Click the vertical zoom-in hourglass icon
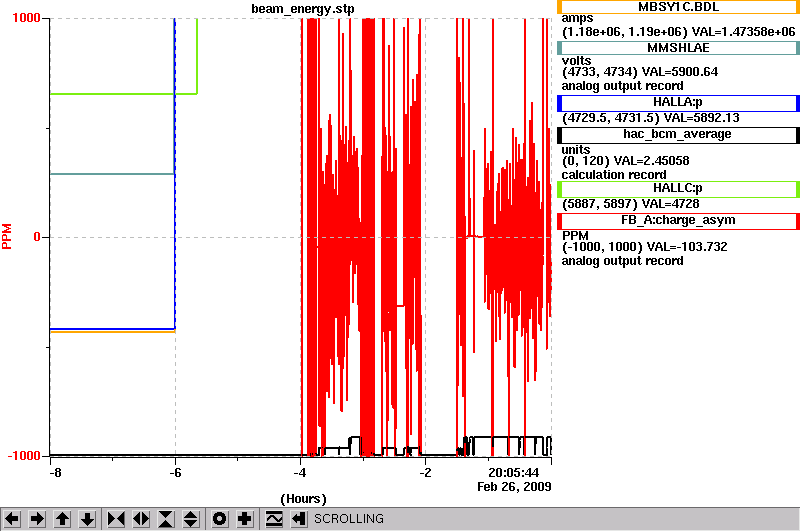800x531 pixels. (x=166, y=519)
